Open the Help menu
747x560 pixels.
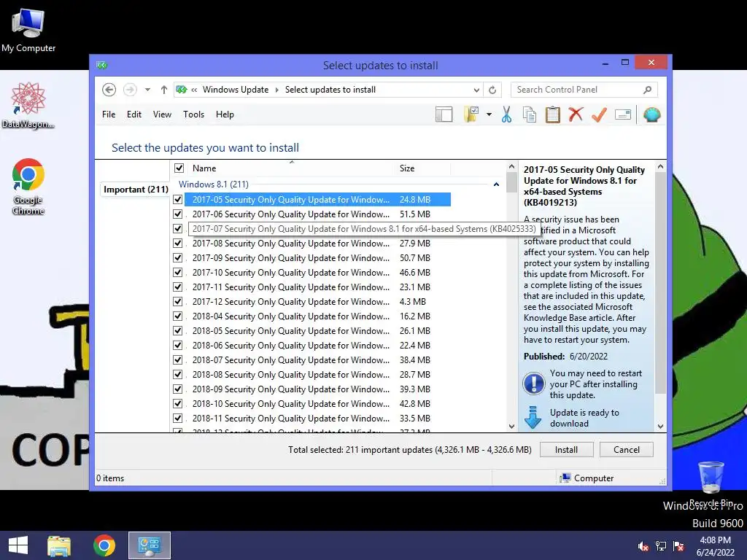(225, 114)
